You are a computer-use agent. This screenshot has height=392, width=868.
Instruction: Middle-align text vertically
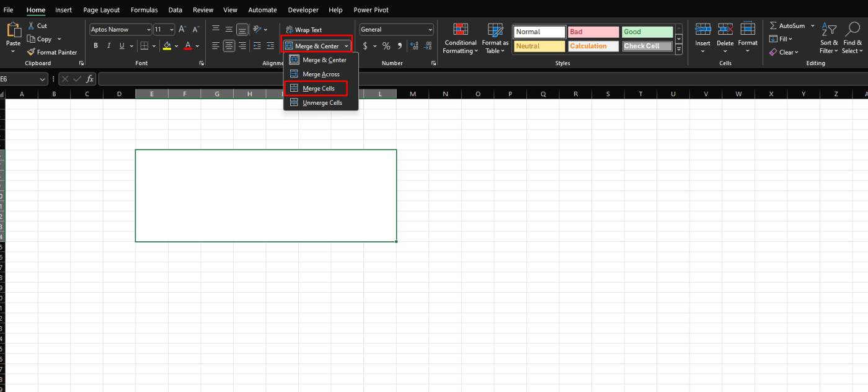[229, 29]
